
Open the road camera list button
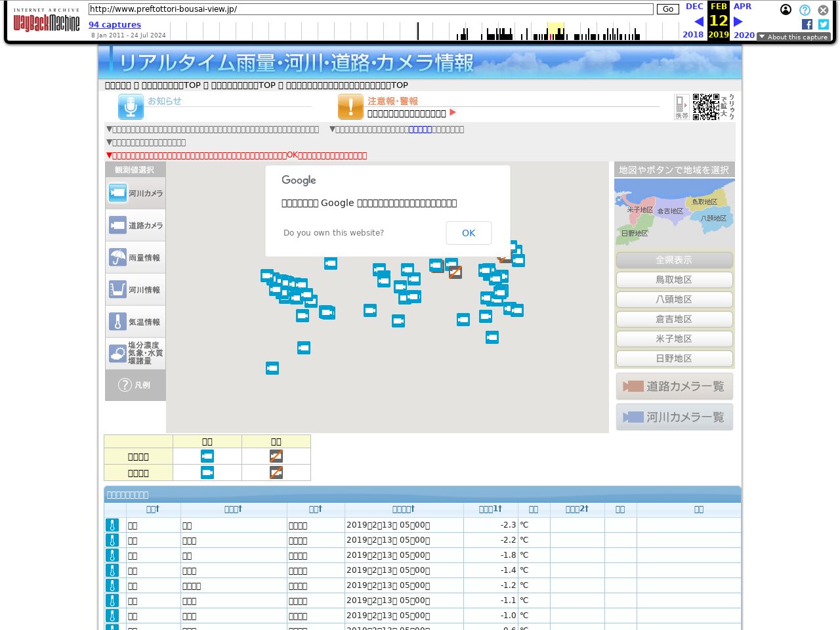(674, 386)
